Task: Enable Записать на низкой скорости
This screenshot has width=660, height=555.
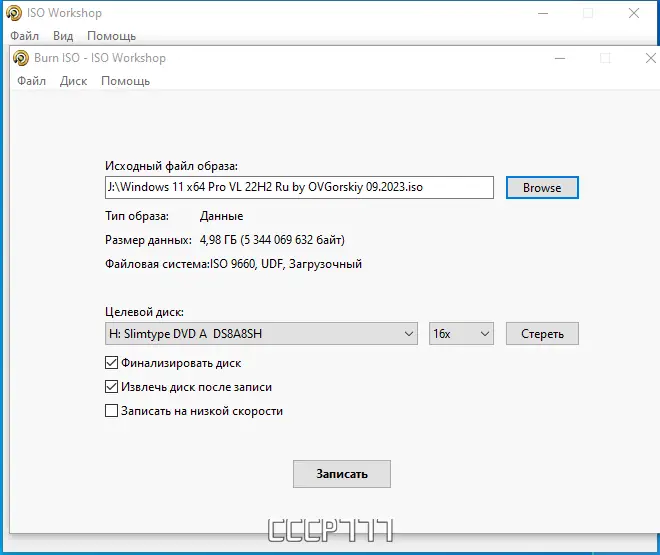Action: coord(111,411)
